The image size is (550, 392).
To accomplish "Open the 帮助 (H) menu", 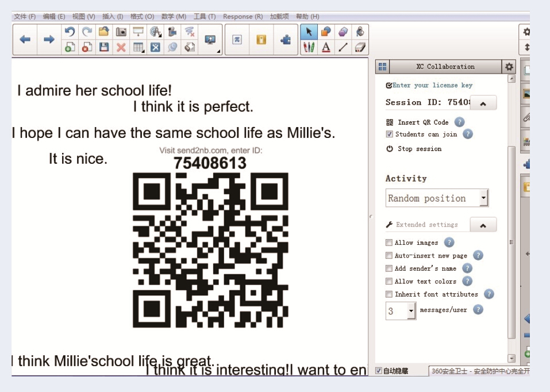I will click(x=307, y=17).
